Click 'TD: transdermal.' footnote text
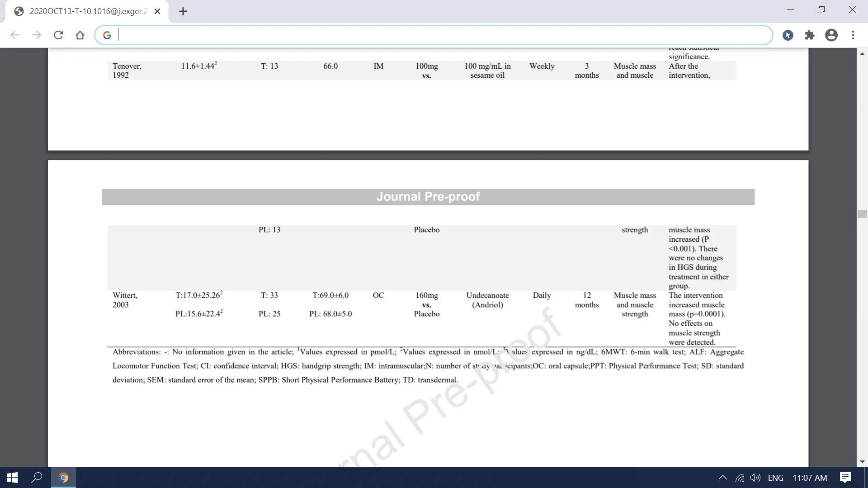The width and height of the screenshot is (868, 488). click(x=430, y=380)
